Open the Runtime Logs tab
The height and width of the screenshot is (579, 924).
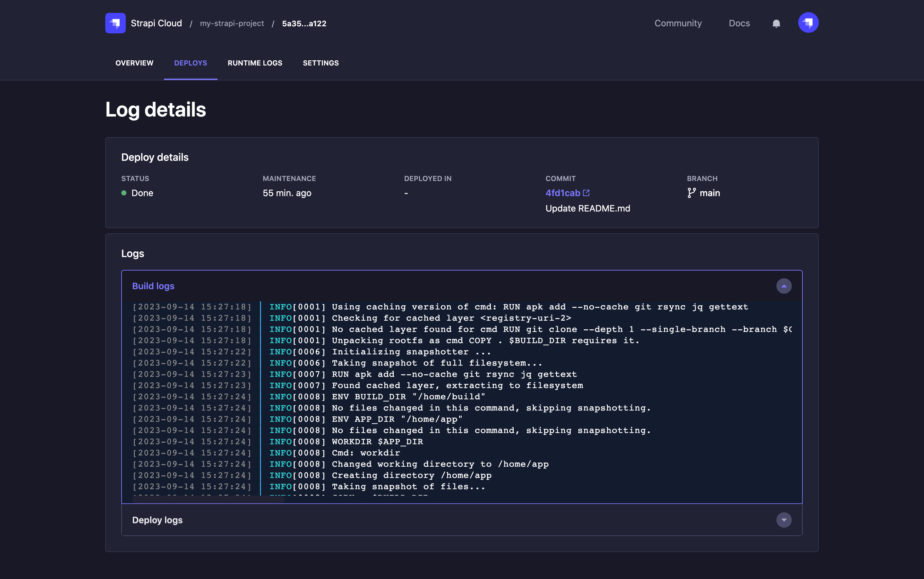255,63
